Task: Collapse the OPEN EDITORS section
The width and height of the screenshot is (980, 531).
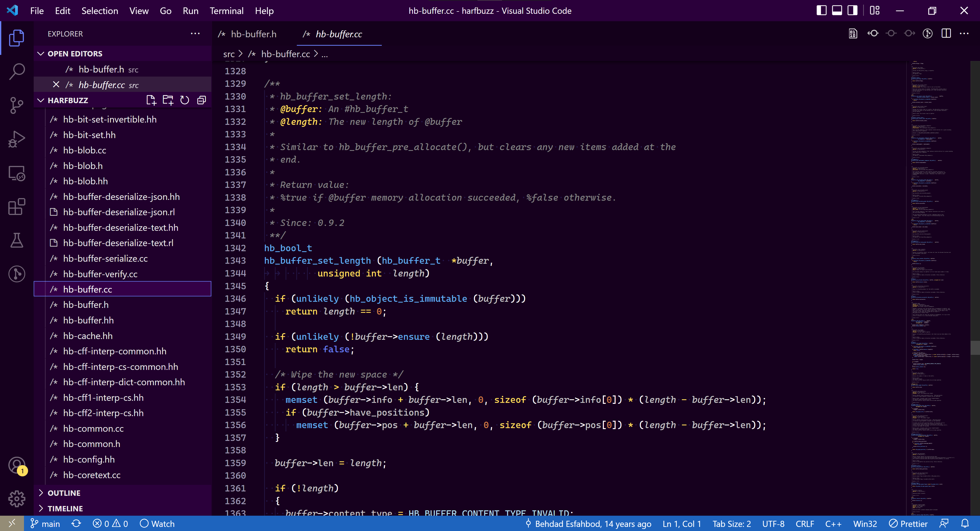Action: pos(75,54)
